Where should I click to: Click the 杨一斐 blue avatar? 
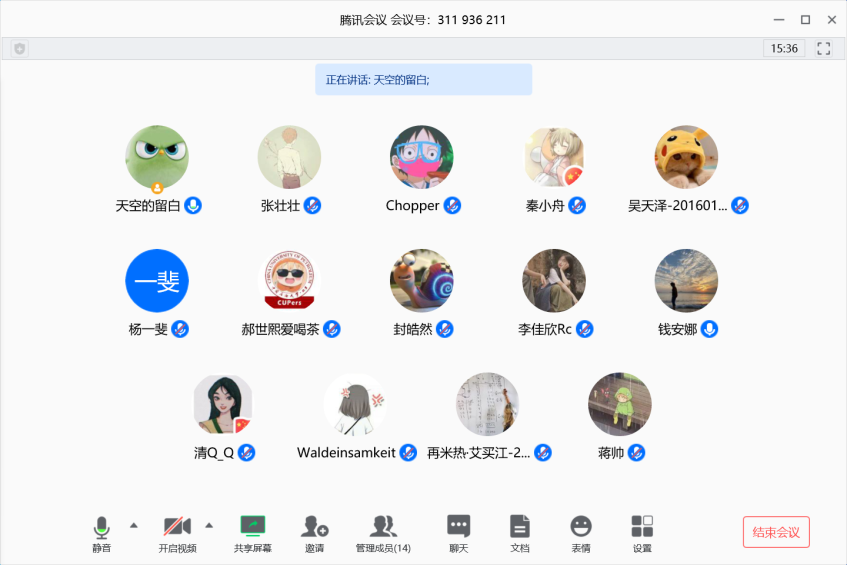tap(157, 281)
